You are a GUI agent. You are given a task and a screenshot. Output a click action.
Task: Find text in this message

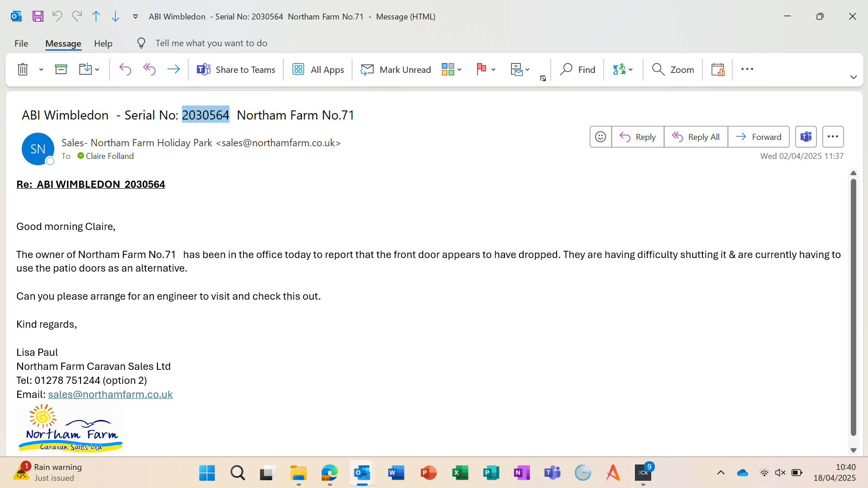pos(577,69)
